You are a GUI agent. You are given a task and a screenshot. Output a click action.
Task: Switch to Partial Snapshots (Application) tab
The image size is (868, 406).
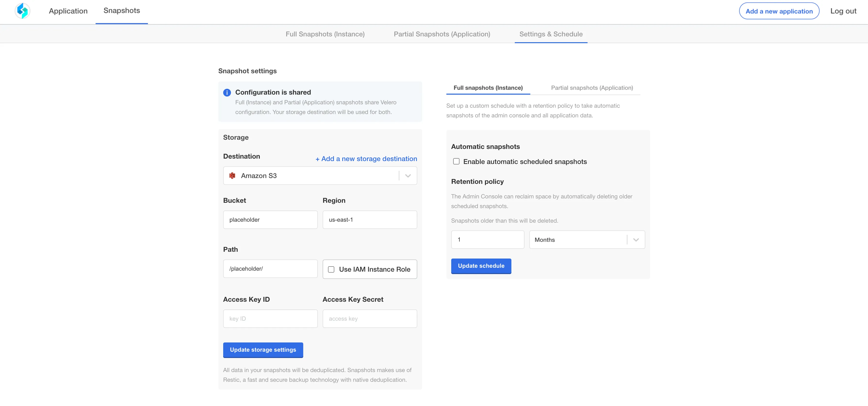442,34
